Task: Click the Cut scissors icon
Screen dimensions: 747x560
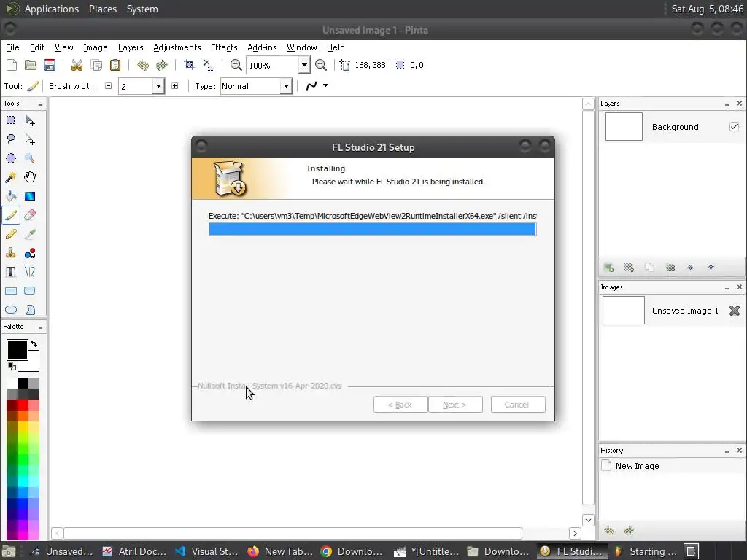Action: [77, 65]
